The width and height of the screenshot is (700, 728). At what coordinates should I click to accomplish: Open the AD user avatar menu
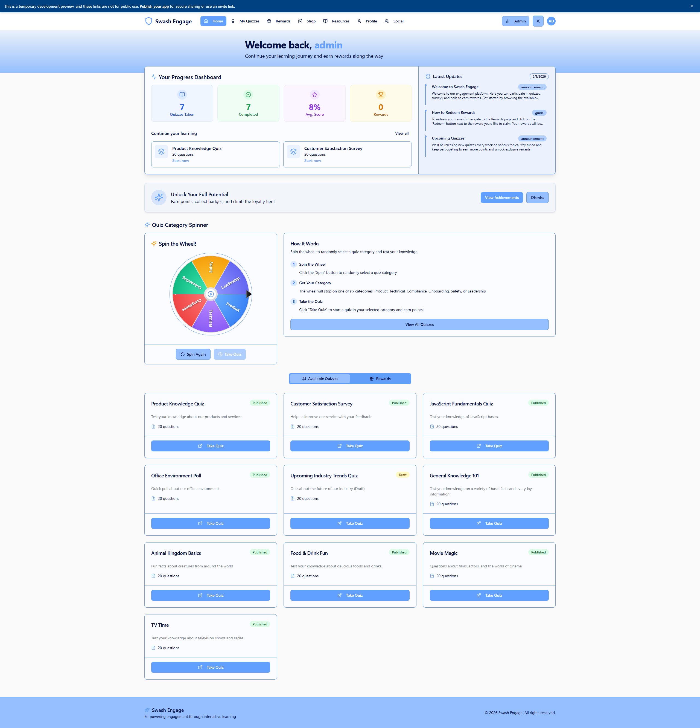pyautogui.click(x=551, y=21)
